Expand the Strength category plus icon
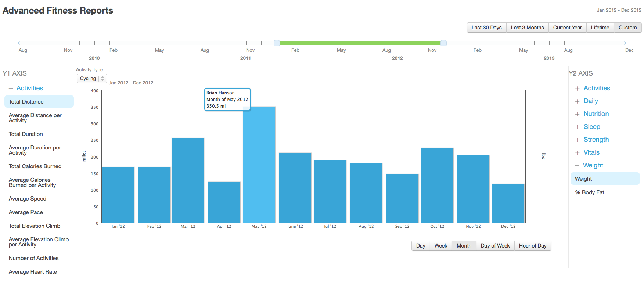Viewport: 644px width, 285px height. point(577,140)
